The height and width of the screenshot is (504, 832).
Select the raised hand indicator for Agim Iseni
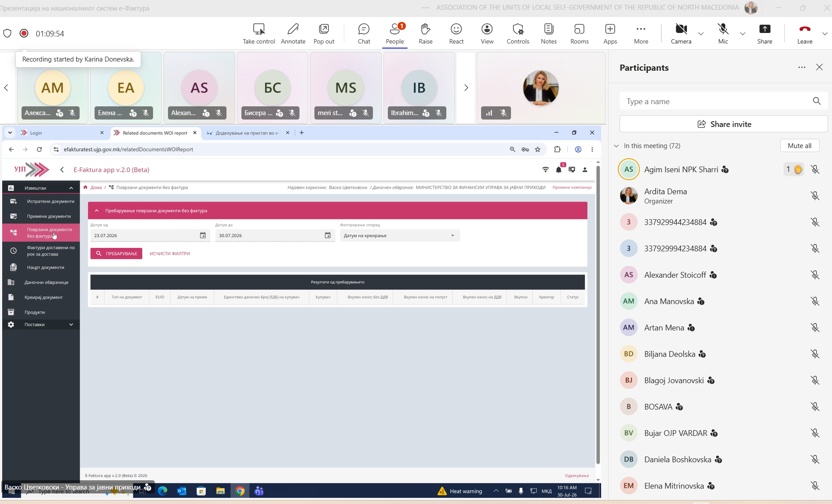(794, 170)
